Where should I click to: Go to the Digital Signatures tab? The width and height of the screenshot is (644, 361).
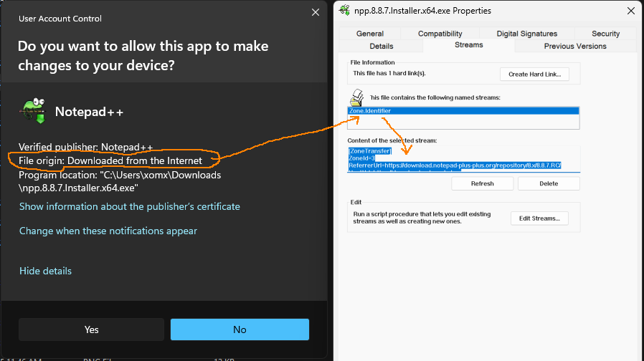tap(526, 34)
